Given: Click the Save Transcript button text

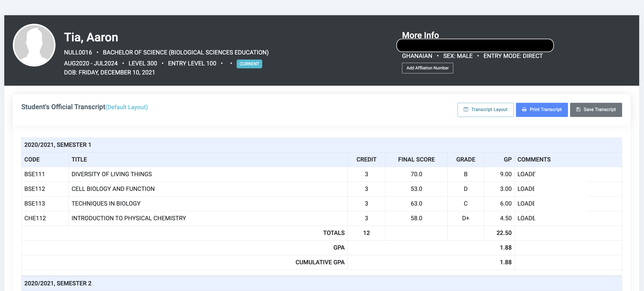Looking at the screenshot, I should pyautogui.click(x=599, y=109).
